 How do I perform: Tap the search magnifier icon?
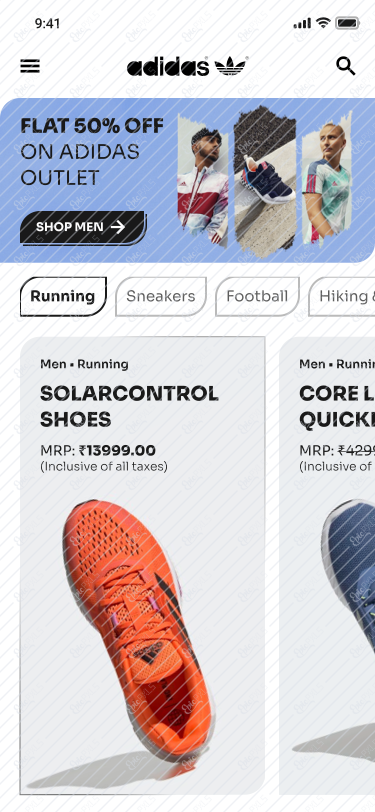coord(345,66)
